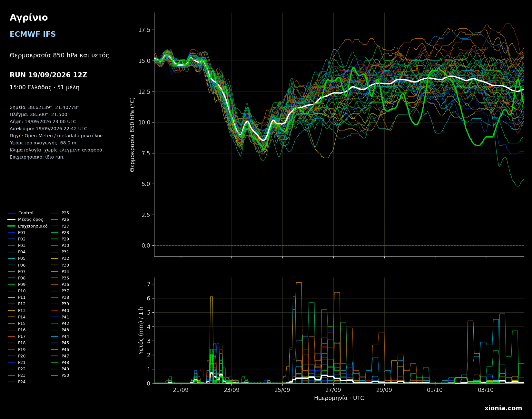The height and width of the screenshot is (419, 532).
Task: Select the Μέσος όρος legend entry
Action: point(25,219)
